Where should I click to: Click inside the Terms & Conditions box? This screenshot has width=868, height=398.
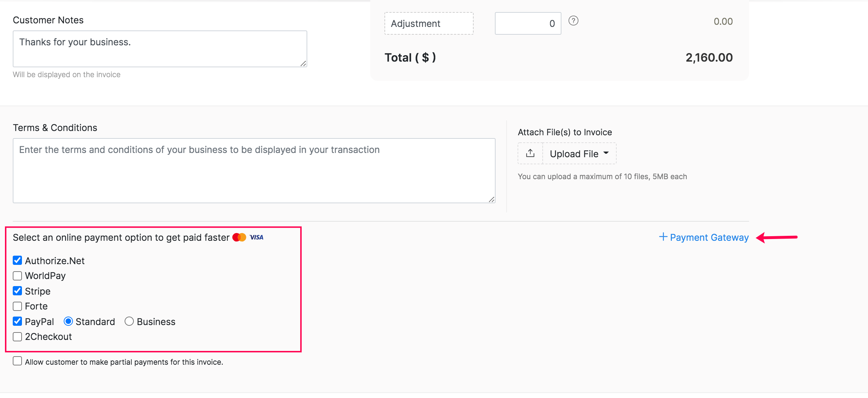tap(253, 170)
